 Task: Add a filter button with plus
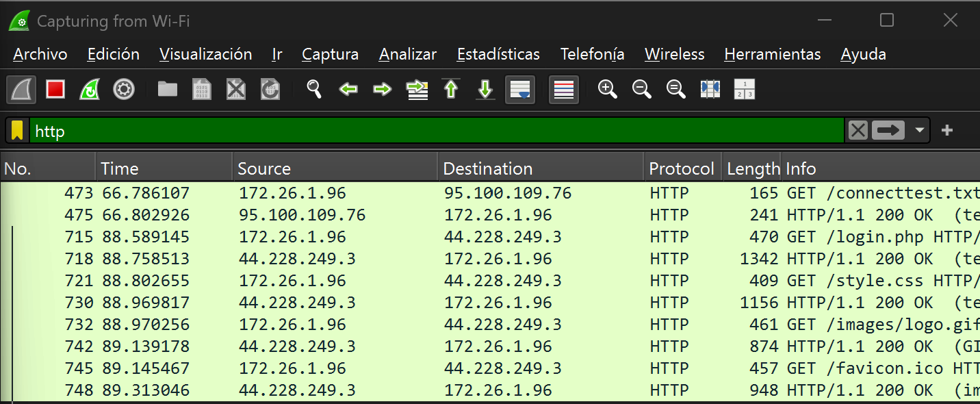pos(947,131)
